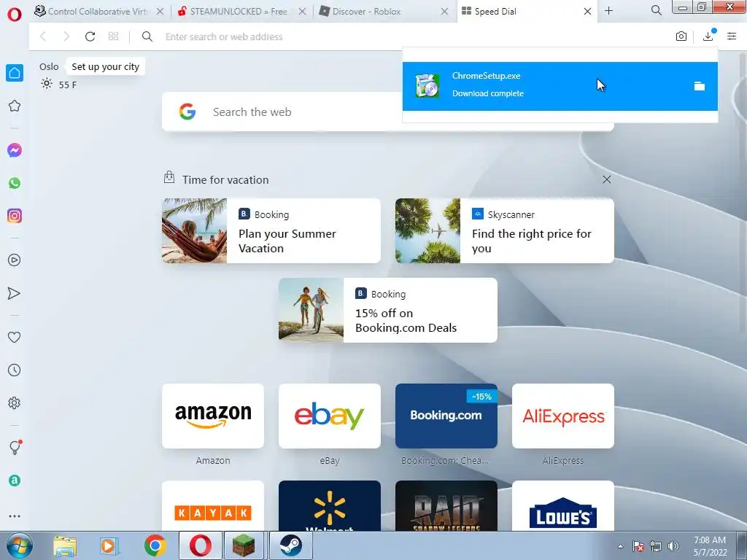This screenshot has height=560, width=747.
Task: Open Bookmarks star in sidebar
Action: coord(15,106)
